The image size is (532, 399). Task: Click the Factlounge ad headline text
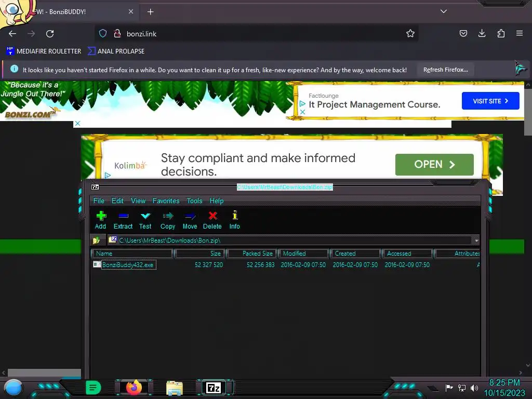tap(375, 104)
